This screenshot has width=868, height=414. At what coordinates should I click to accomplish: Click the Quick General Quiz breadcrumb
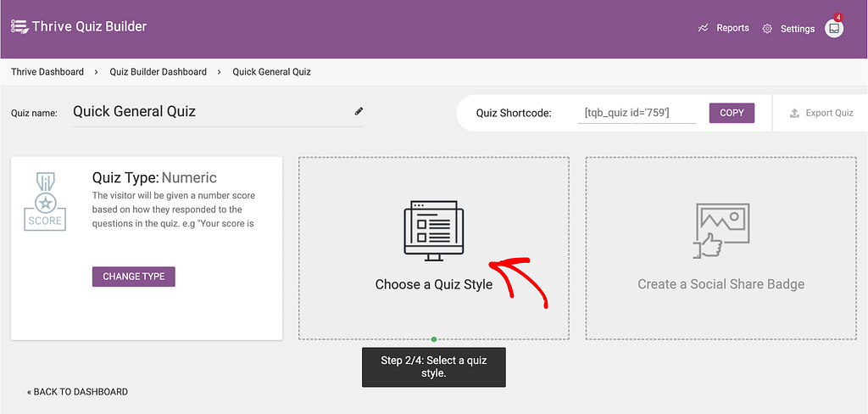point(272,72)
